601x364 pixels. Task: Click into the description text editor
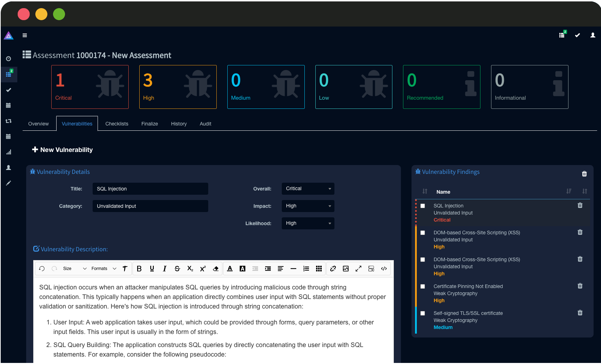[x=213, y=320]
